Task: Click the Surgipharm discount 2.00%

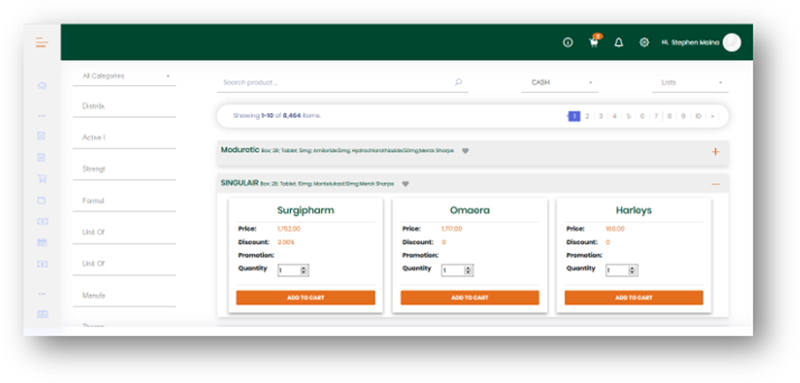Action: click(x=286, y=242)
